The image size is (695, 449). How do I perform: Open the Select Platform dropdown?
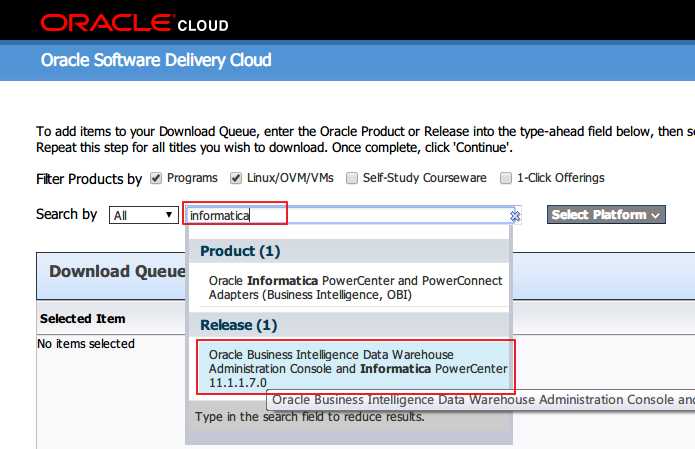click(606, 215)
